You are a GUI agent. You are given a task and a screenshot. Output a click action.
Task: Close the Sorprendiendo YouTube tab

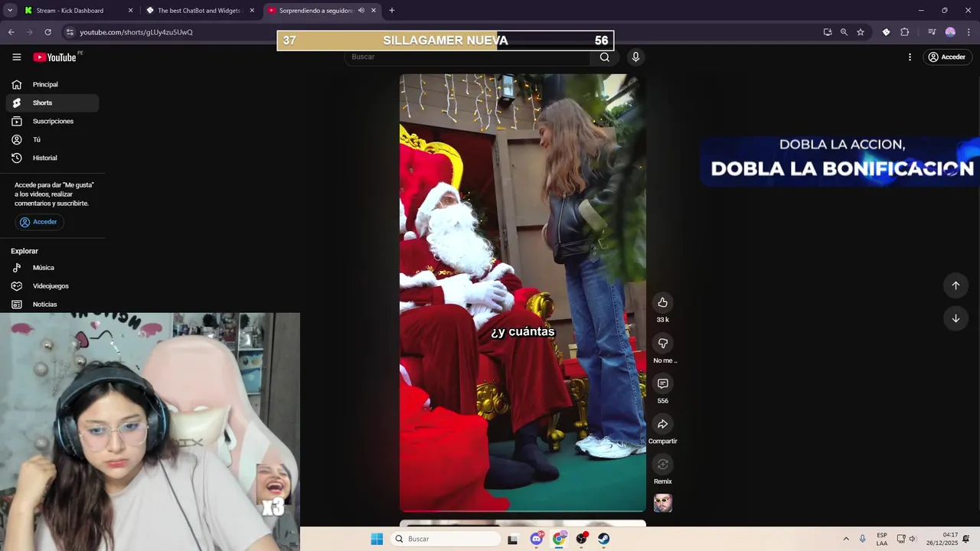tap(374, 11)
